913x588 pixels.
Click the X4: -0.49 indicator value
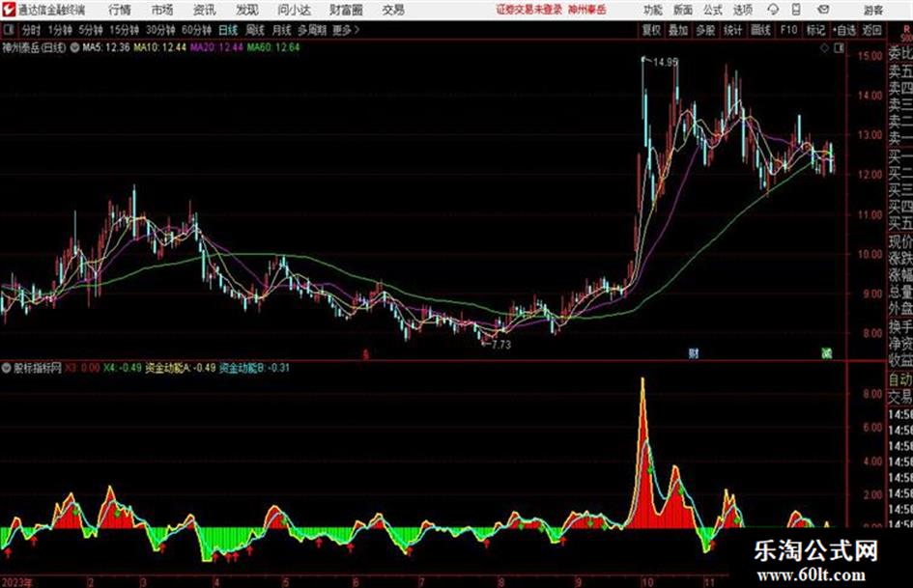(x=123, y=368)
